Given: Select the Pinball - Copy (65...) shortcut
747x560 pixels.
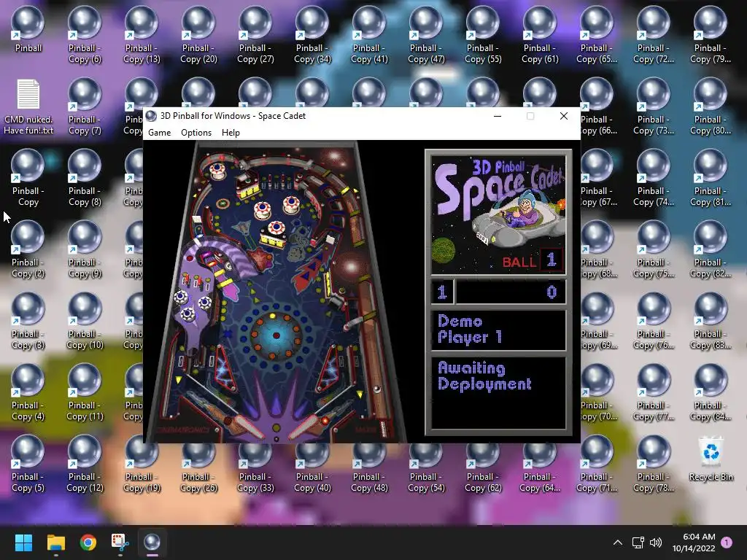Looking at the screenshot, I should click(597, 35).
